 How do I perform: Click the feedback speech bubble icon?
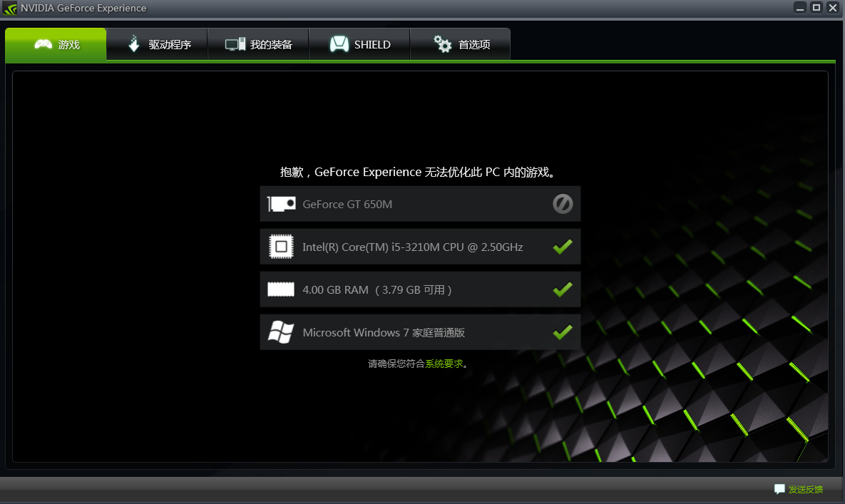(779, 489)
